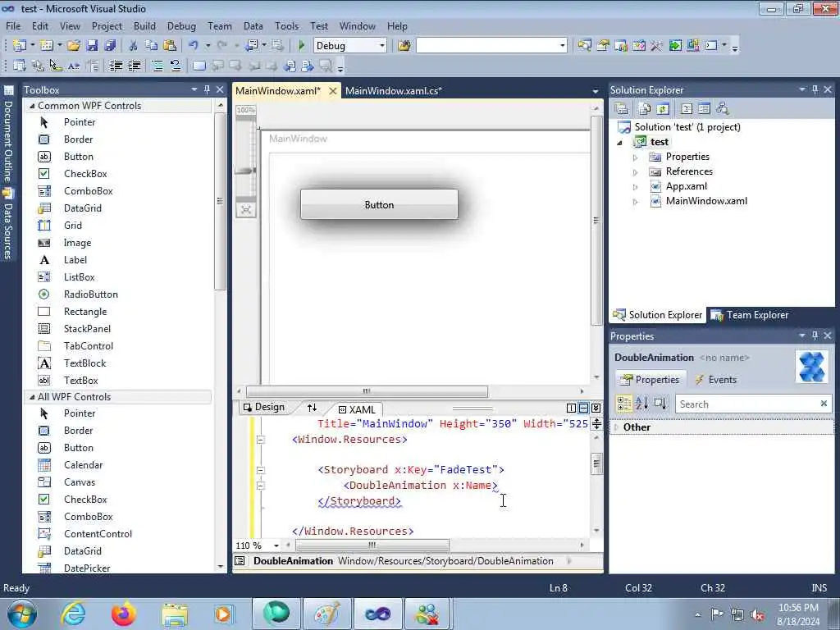Image resolution: width=840 pixels, height=630 pixels.
Task: Switch to the MainWindow.xaml.cs tab
Action: [x=394, y=90]
